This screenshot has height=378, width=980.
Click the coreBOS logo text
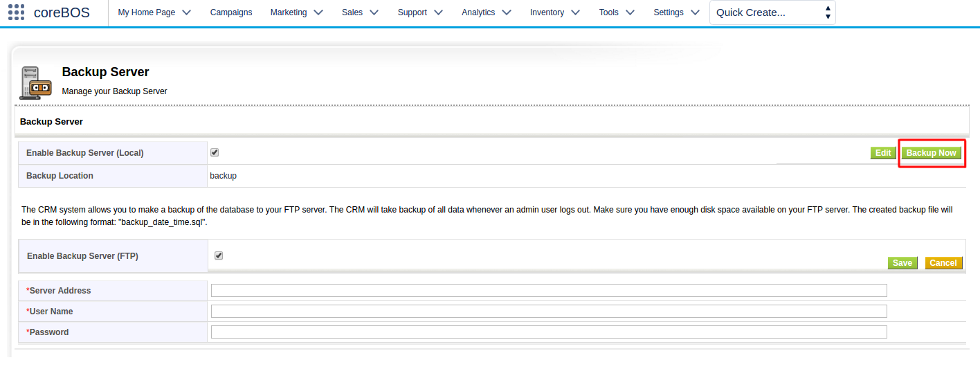tap(62, 12)
